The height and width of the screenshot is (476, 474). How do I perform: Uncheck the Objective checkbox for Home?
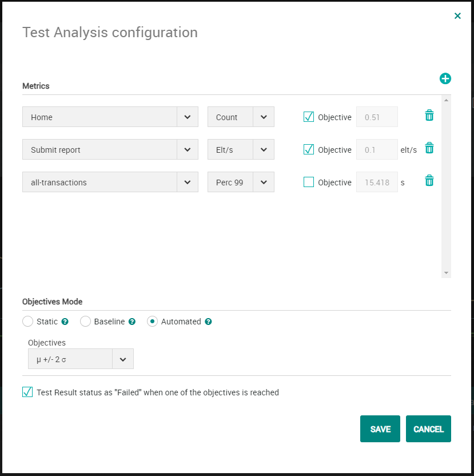309,117
